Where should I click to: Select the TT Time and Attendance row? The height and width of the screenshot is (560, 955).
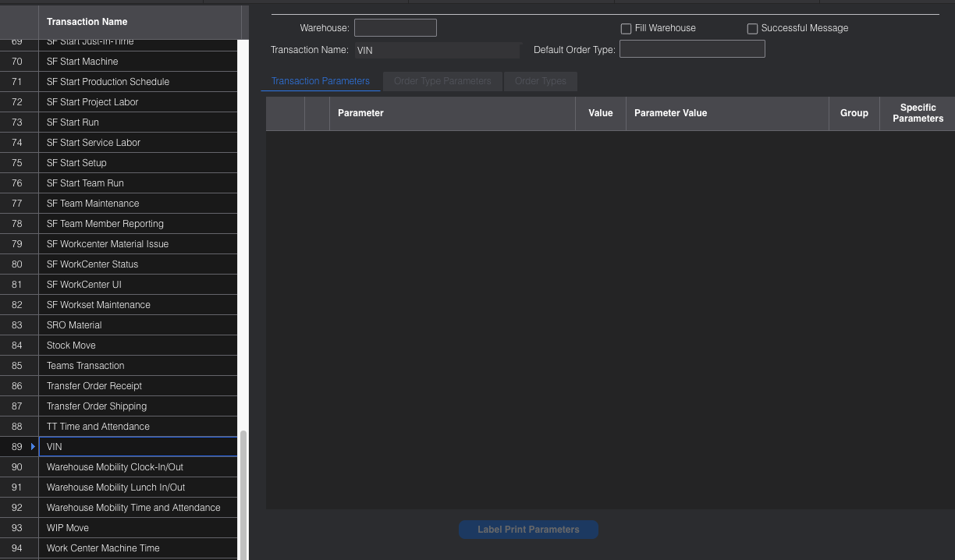tap(137, 427)
